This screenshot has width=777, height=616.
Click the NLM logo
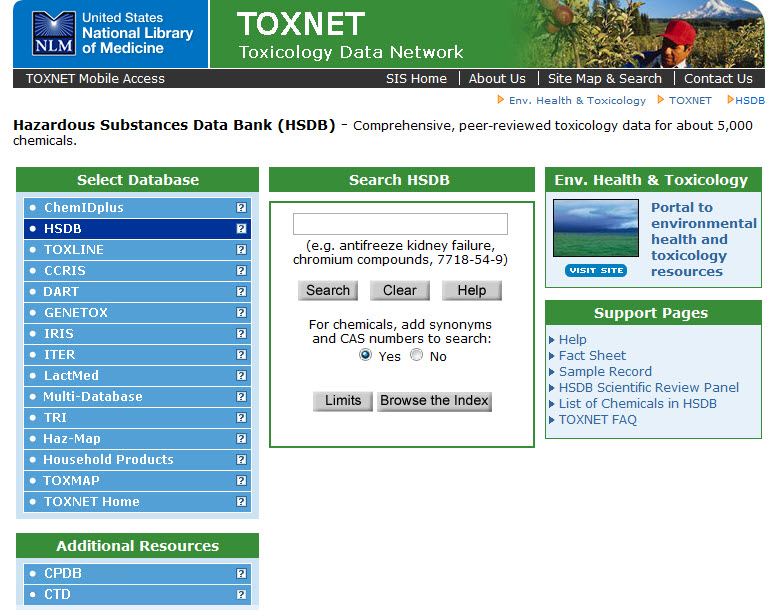(54, 33)
